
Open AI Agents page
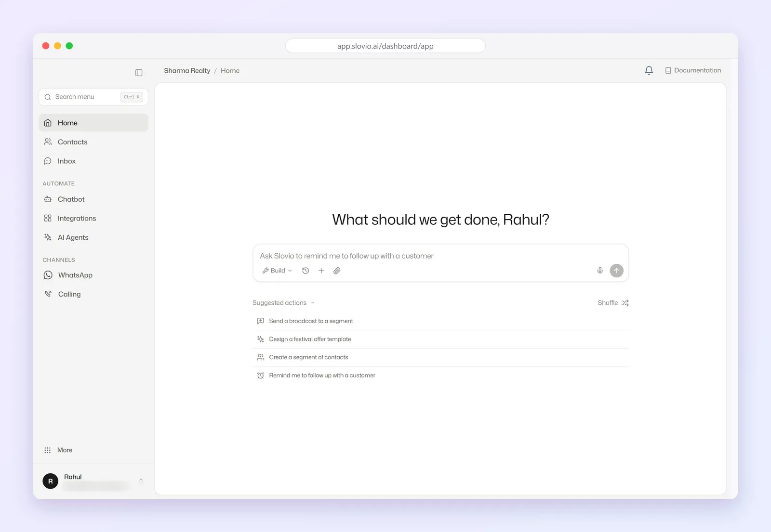(x=93, y=237)
